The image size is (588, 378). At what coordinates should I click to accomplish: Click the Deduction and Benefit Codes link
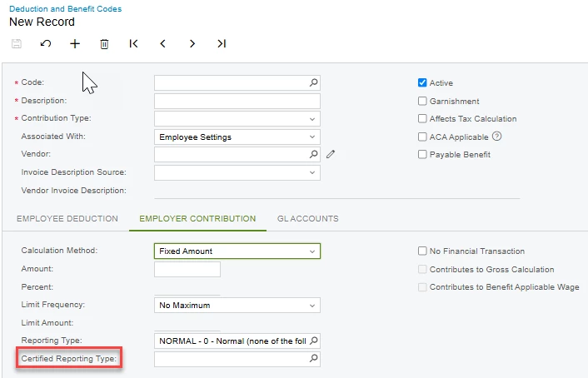tap(66, 8)
